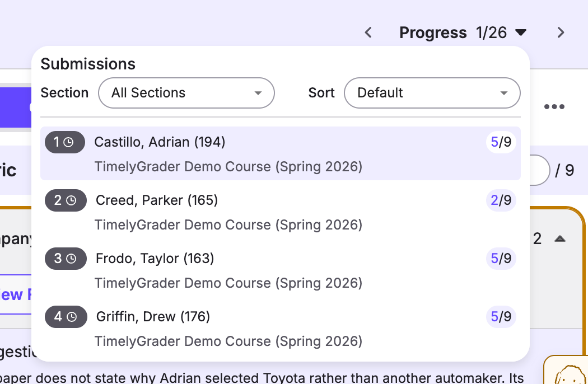Select Frodo, Taylor (163) submission
Image resolution: width=588 pixels, height=384 pixels.
point(281,270)
